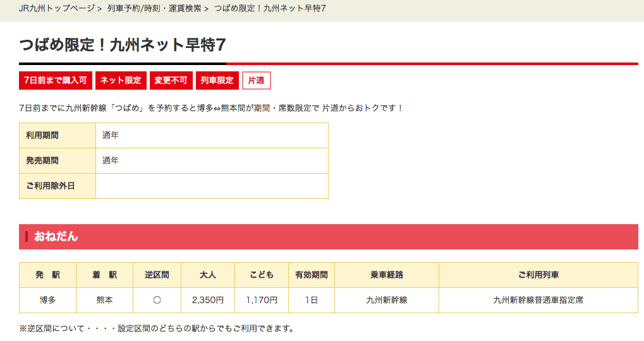The height and width of the screenshot is (341, 644).
Task: Select the last breadcrumb つばめ限定！九州ネット早特7
Action: 270,8
